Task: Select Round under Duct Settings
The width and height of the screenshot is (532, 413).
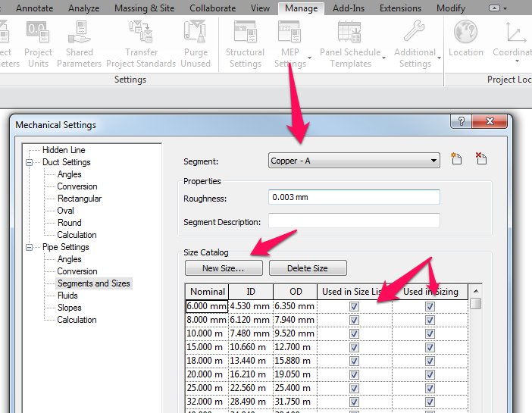Action: click(69, 223)
